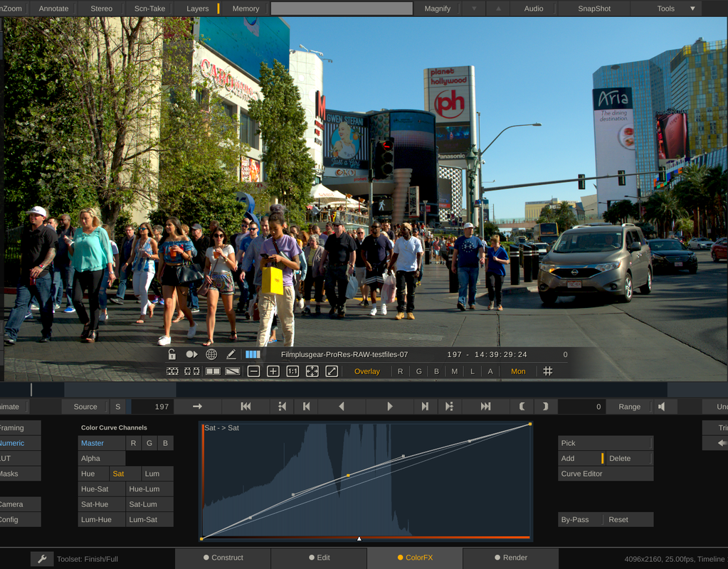
Task: Switch to the Render tab
Action: point(511,558)
